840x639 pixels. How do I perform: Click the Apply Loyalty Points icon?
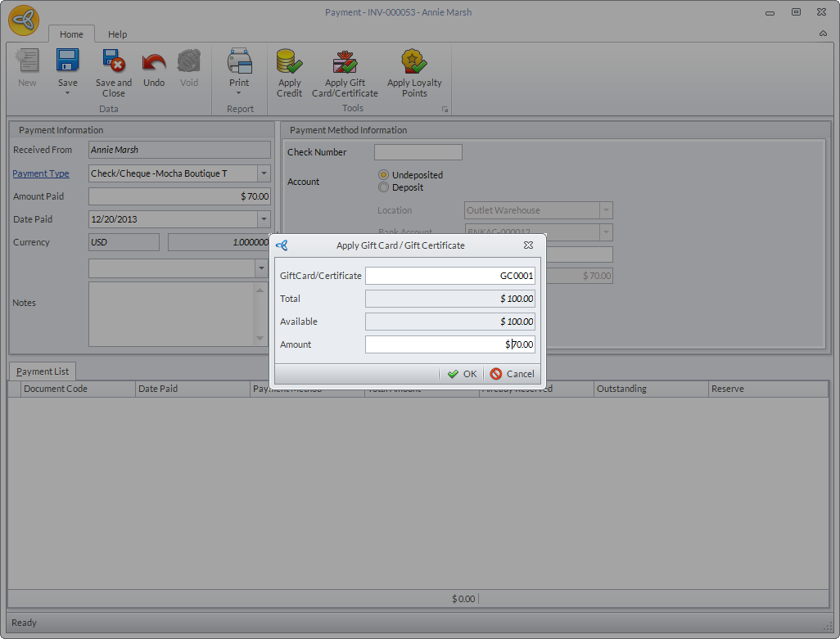414,61
